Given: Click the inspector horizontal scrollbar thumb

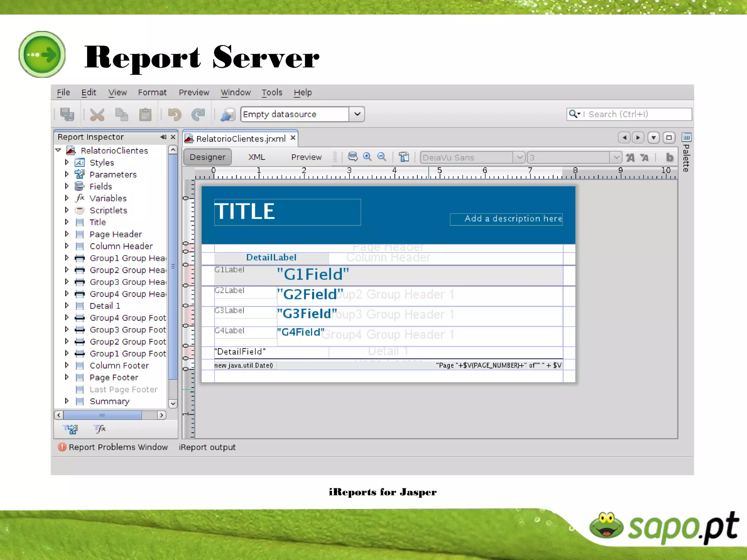Looking at the screenshot, I should (102, 415).
